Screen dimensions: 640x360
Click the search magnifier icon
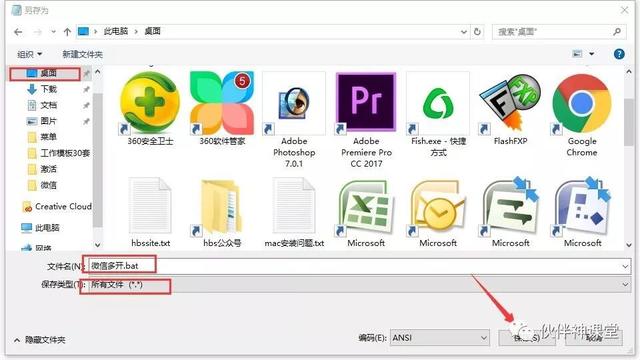tap(617, 31)
